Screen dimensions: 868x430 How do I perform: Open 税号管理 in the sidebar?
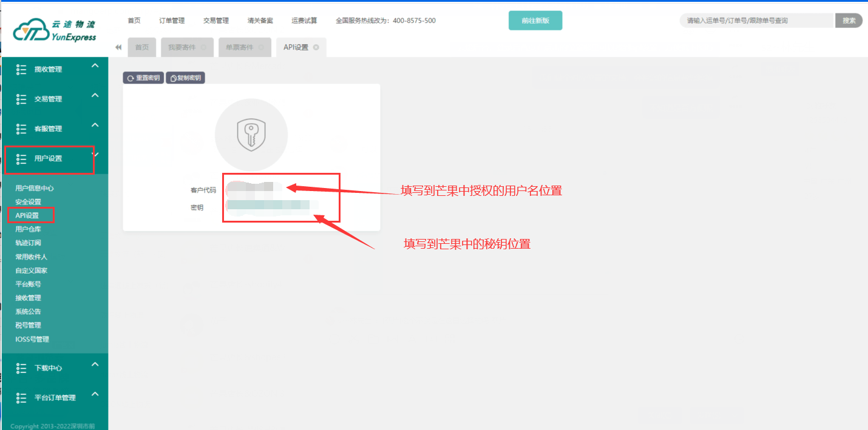point(29,326)
